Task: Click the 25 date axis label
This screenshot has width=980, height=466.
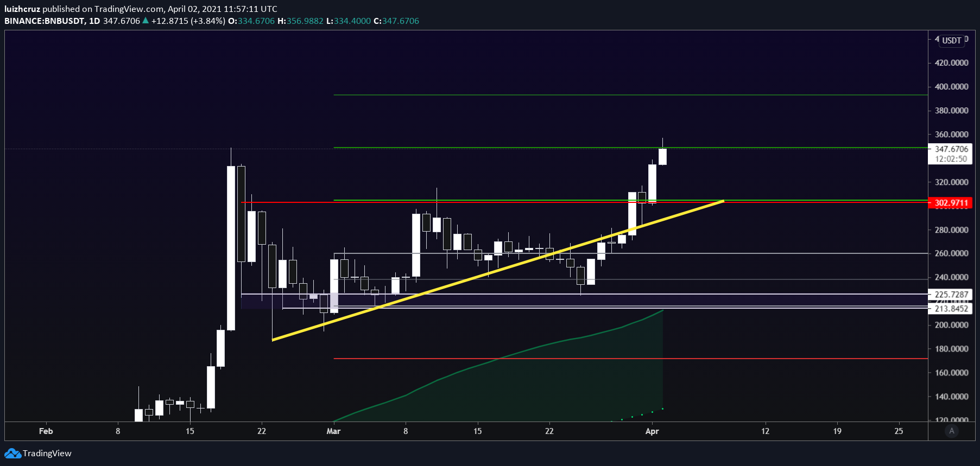Action: tap(899, 431)
